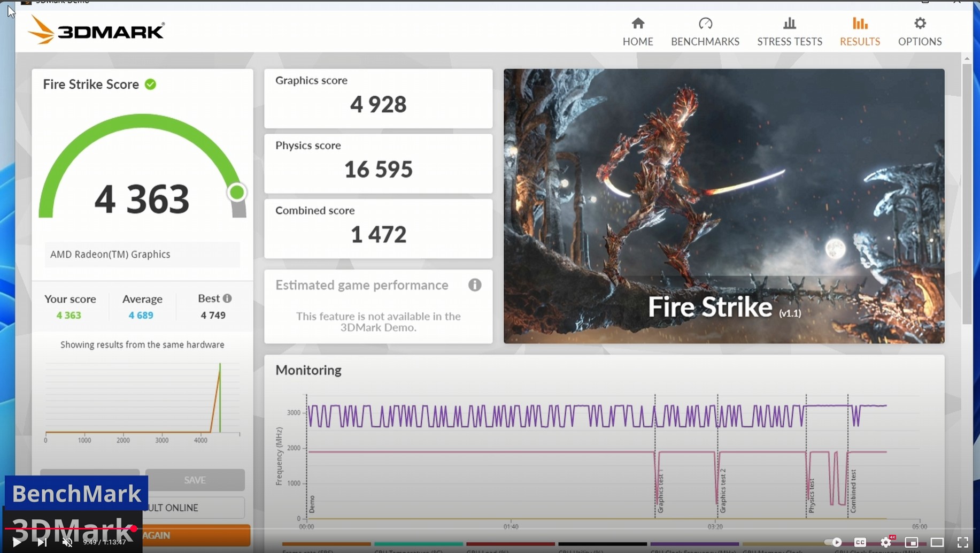
Task: Click the Demo marker on monitoring chart
Action: [312, 504]
